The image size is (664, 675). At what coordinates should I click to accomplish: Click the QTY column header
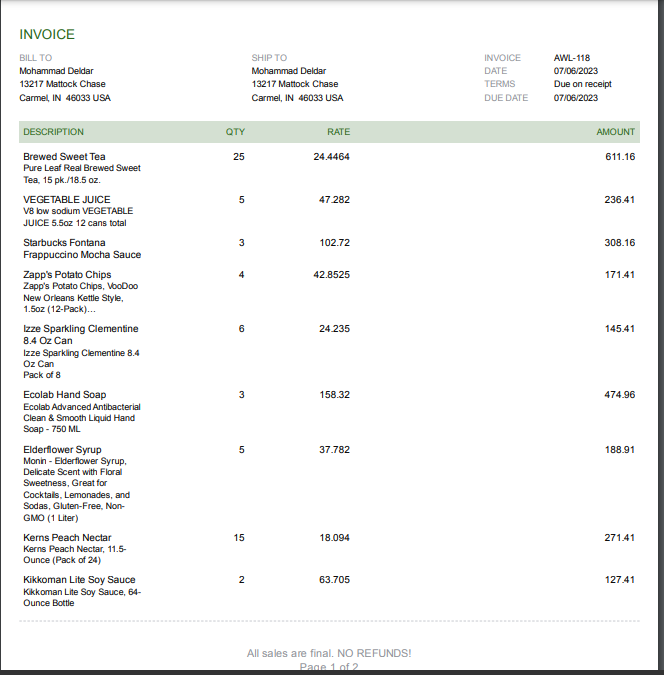point(235,132)
